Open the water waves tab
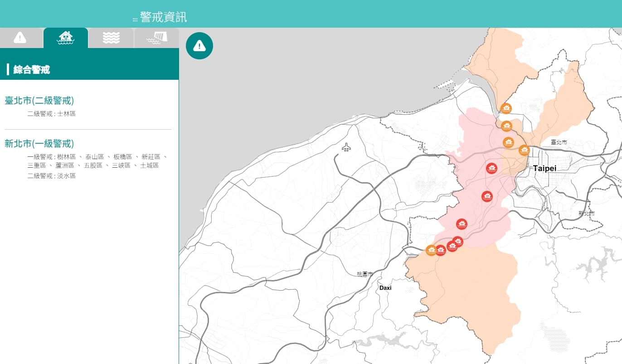This screenshot has height=364, width=622. [x=111, y=38]
